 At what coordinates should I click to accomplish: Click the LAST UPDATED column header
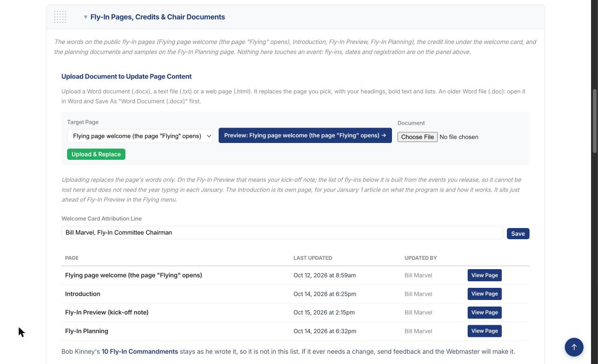[x=313, y=258]
